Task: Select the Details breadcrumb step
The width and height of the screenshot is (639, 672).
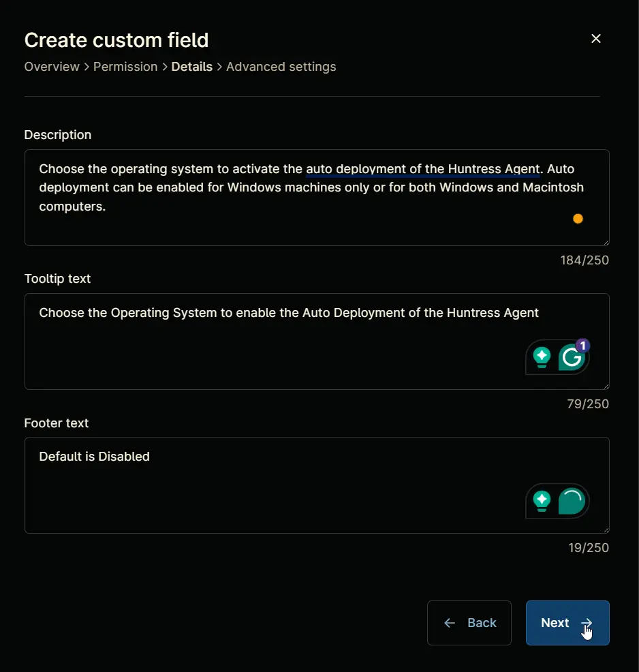Action: [192, 67]
